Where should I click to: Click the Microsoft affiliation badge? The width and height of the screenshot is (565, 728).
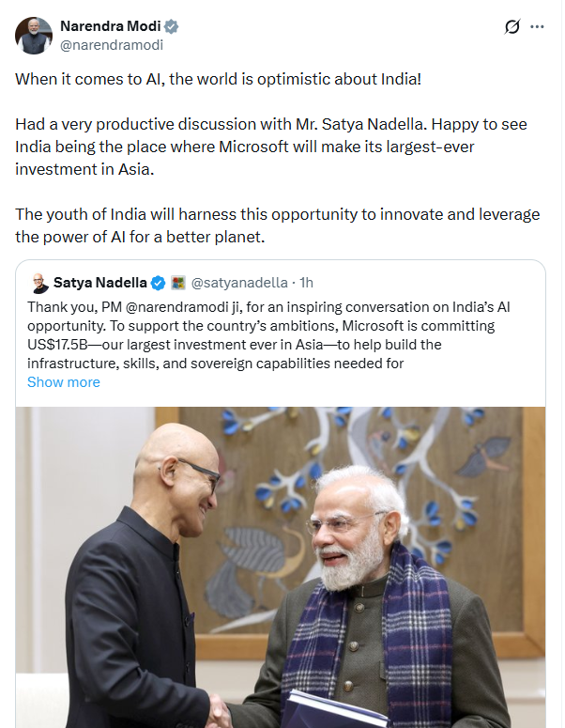pyautogui.click(x=178, y=282)
